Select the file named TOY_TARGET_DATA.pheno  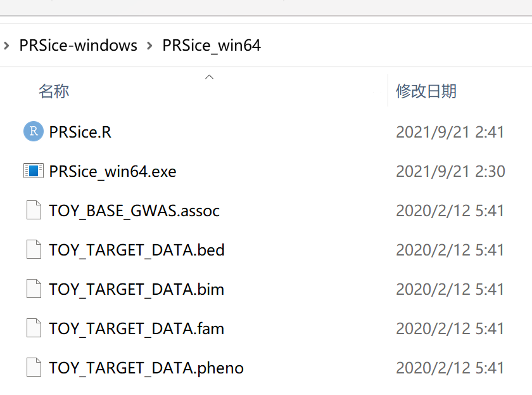pos(146,367)
